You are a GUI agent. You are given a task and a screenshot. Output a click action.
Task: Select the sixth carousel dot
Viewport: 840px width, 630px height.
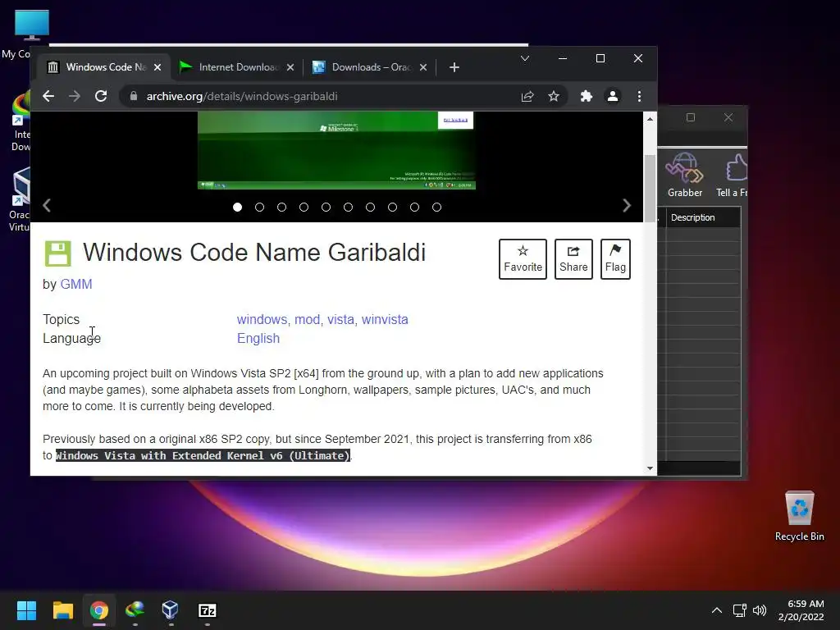click(348, 208)
